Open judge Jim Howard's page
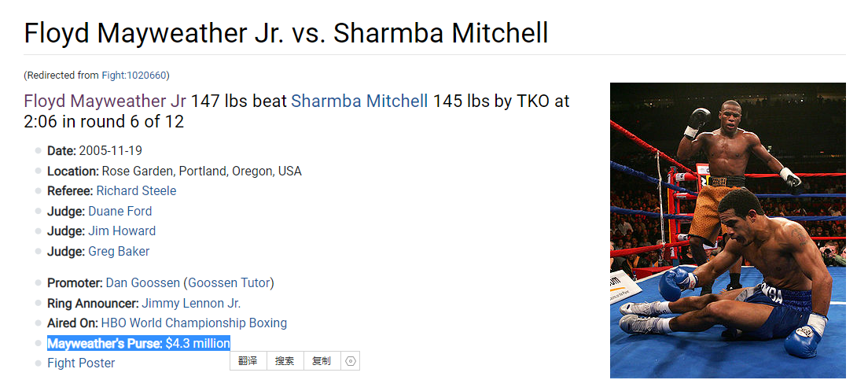The image size is (868, 391). point(122,231)
